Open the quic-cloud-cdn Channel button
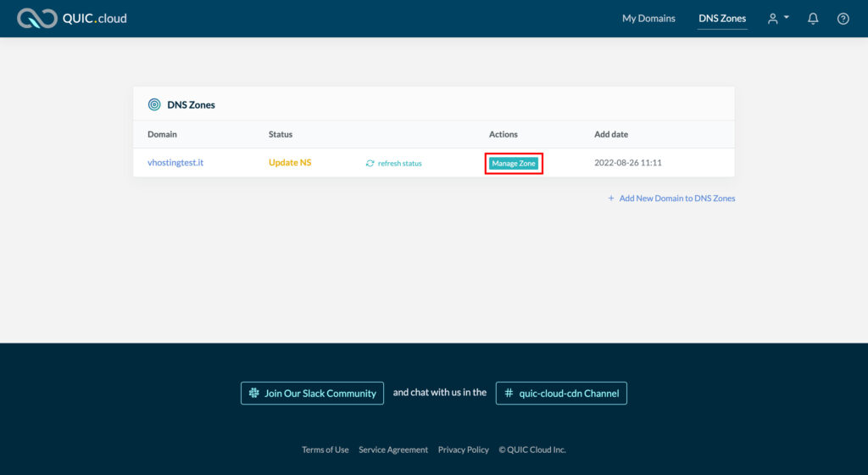 coord(561,393)
